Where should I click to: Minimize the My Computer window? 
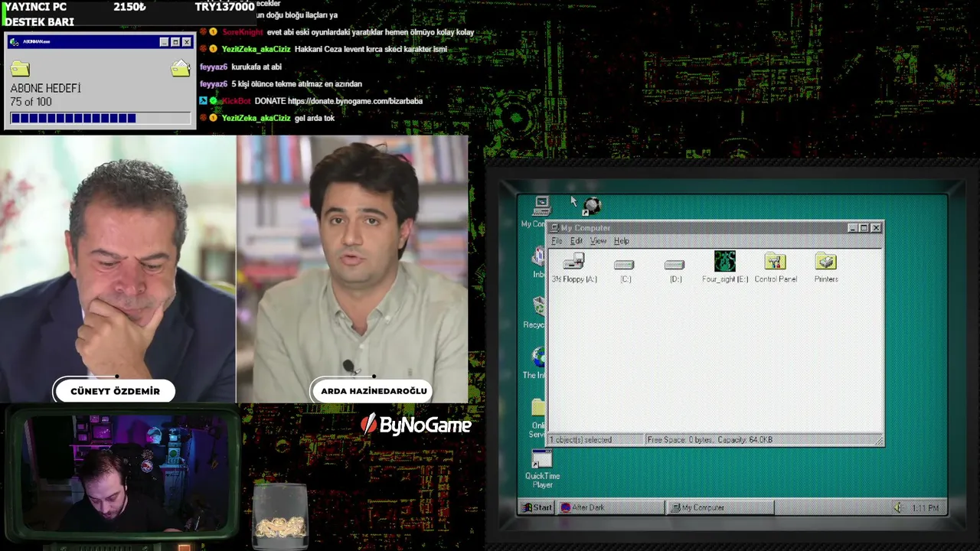(x=853, y=228)
